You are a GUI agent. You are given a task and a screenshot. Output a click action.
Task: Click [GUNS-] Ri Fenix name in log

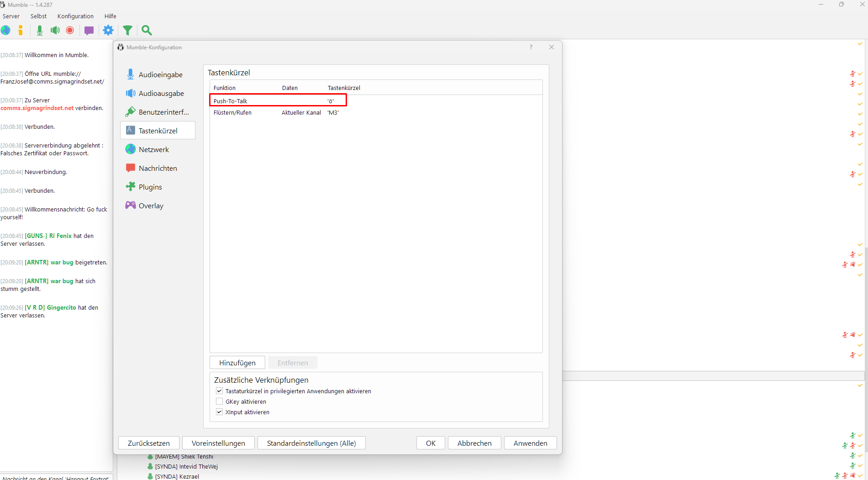click(48, 236)
